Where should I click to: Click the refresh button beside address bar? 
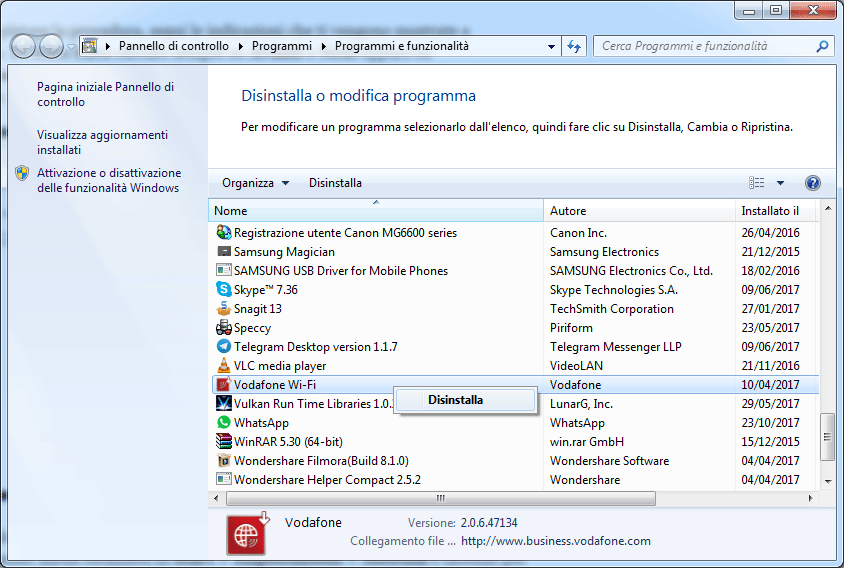click(574, 46)
